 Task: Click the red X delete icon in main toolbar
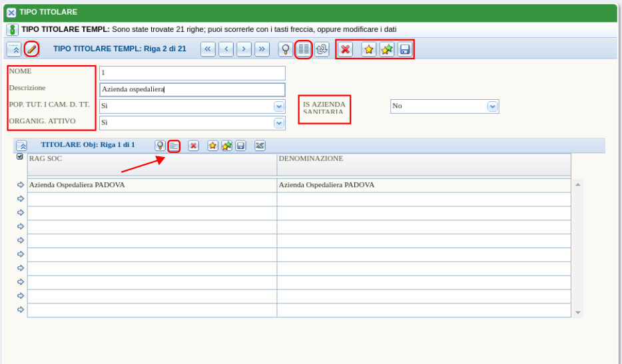[345, 49]
